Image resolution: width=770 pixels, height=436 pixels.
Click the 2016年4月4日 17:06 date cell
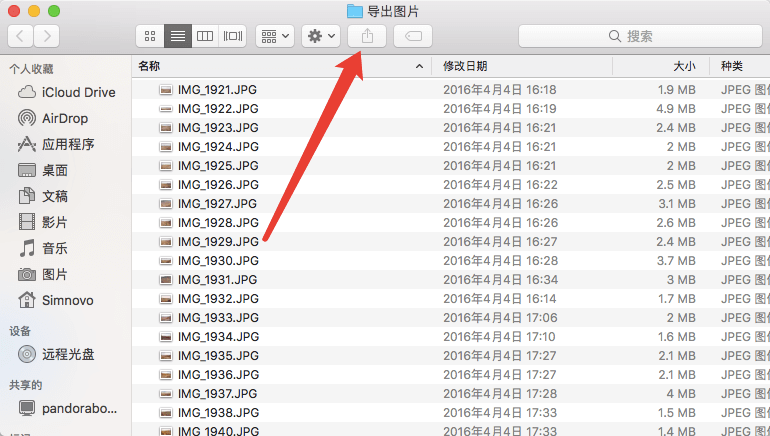coord(500,318)
